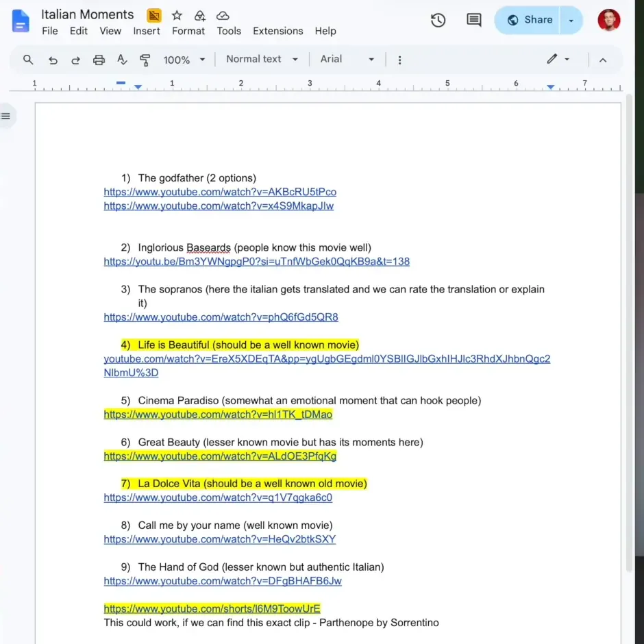The height and width of the screenshot is (644, 644).
Task: Click the misspelled word 'Baseards'
Action: pos(208,248)
